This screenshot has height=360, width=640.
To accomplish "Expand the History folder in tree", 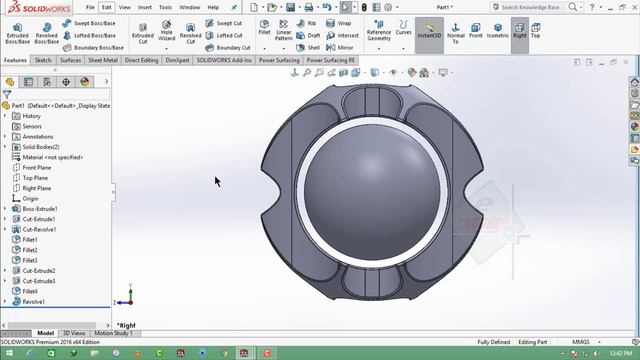I will 5,116.
